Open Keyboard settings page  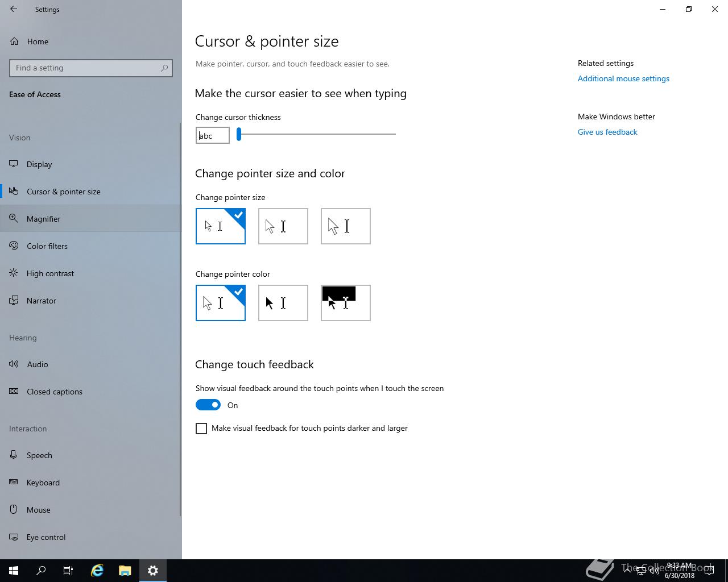[x=91, y=483]
